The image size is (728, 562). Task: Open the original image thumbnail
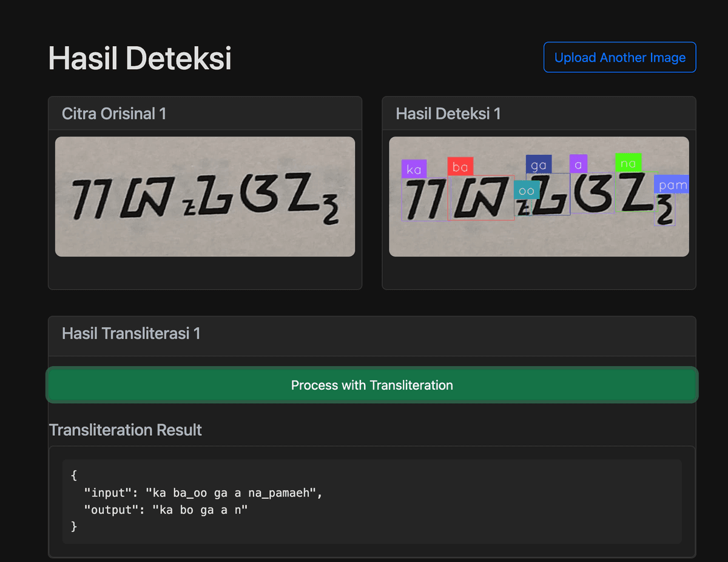coord(205,196)
